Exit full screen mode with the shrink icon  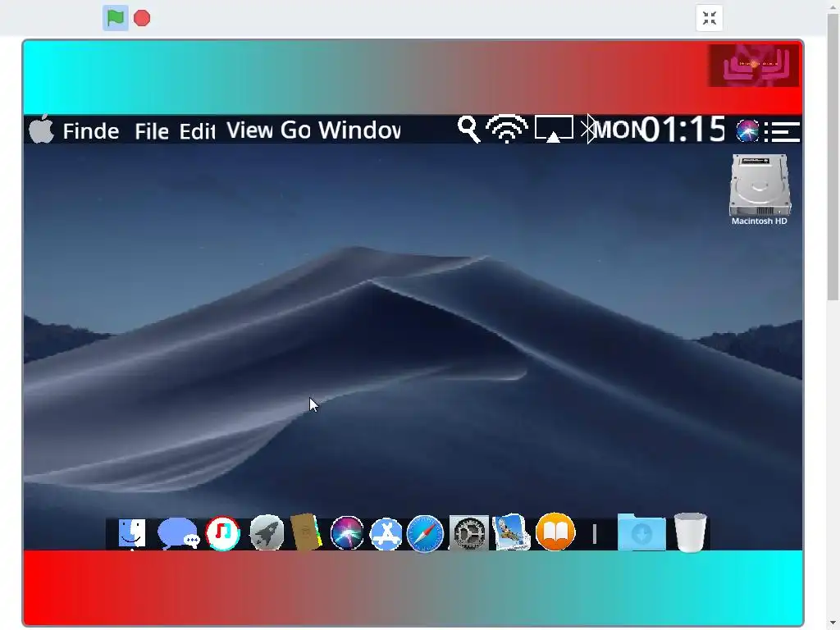point(710,18)
